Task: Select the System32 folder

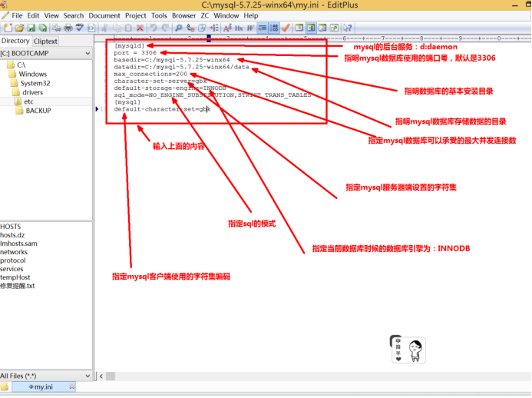Action: point(35,83)
